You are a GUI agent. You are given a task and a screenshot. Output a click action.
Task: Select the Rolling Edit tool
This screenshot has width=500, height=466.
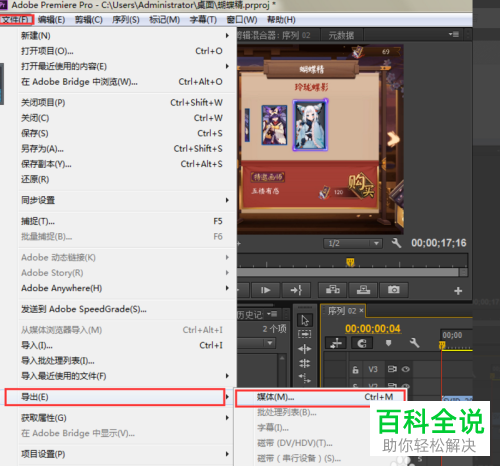point(305,363)
